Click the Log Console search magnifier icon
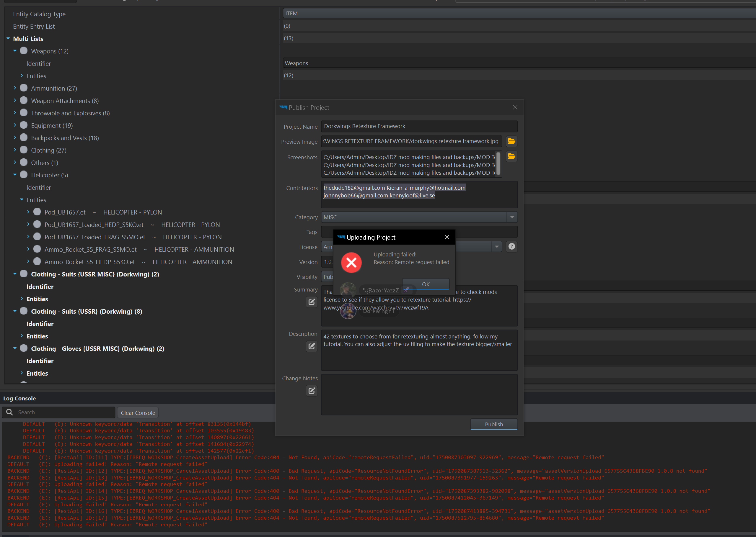This screenshot has width=756, height=537. coord(10,412)
